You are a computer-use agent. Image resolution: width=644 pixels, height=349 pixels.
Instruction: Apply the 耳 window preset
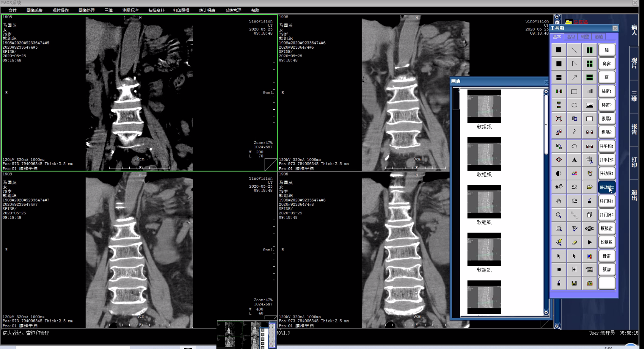pos(606,77)
